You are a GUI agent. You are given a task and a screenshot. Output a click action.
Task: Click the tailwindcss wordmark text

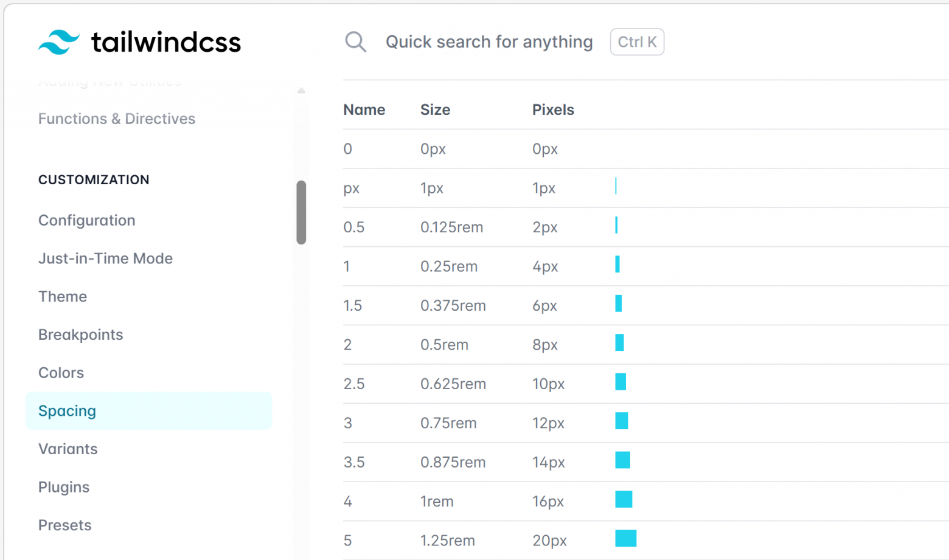click(165, 42)
